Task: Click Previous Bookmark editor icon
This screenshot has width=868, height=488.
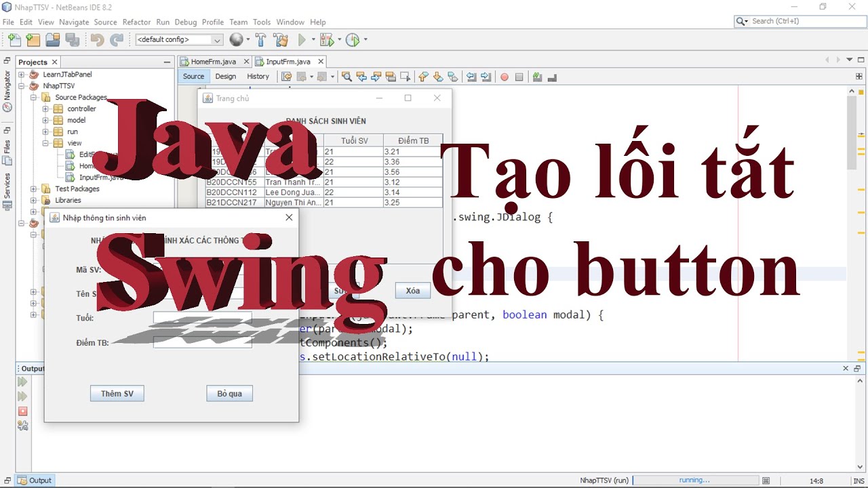Action: coord(423,77)
